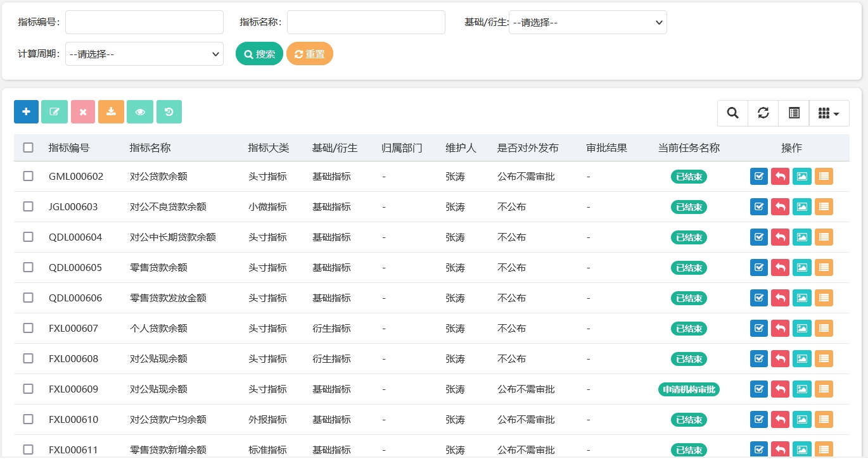Click red undo arrow for QDL000606
This screenshot has width=868, height=459.
[781, 298]
